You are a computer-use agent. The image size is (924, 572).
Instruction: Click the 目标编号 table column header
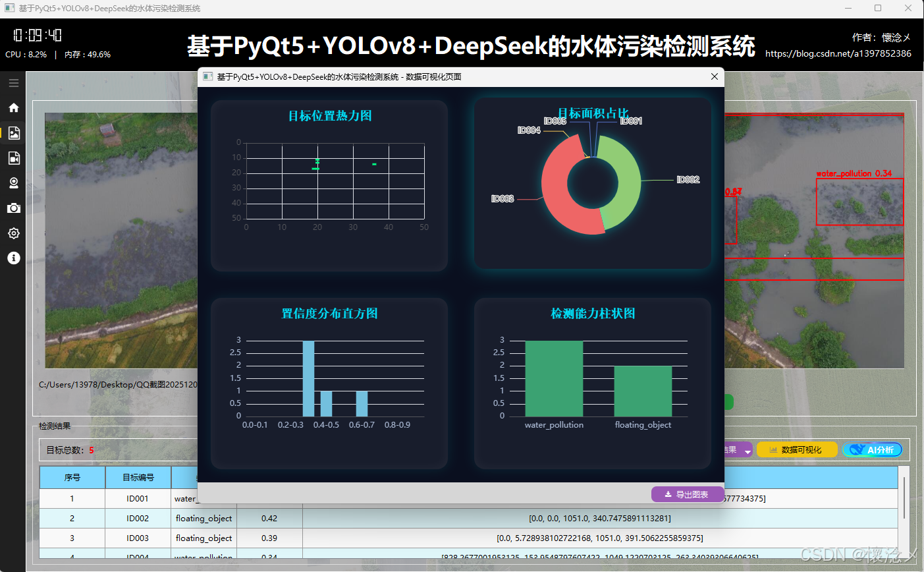(138, 477)
